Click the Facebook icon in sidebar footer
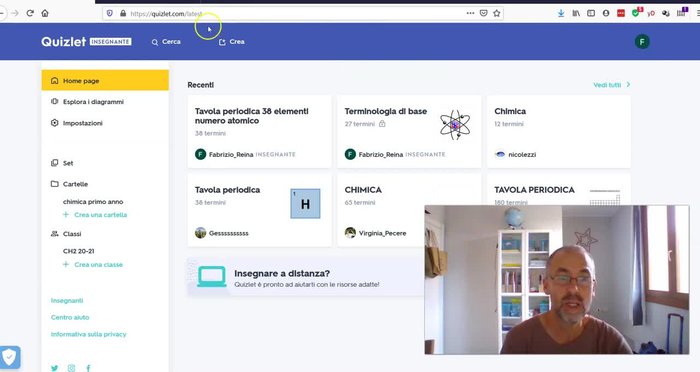This screenshot has height=372, width=700. click(88, 368)
